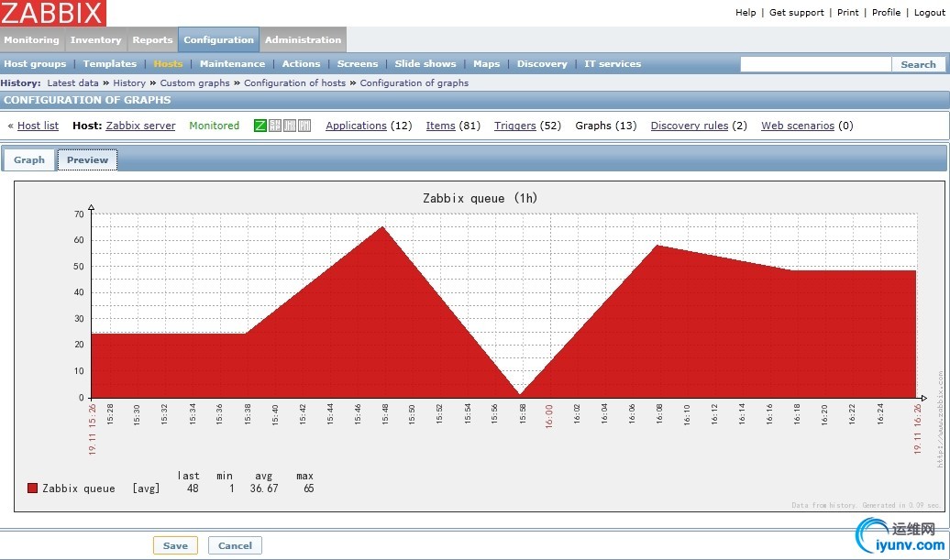Select the Hosts submenu item
Viewport: 950px width, 560px height.
(168, 63)
